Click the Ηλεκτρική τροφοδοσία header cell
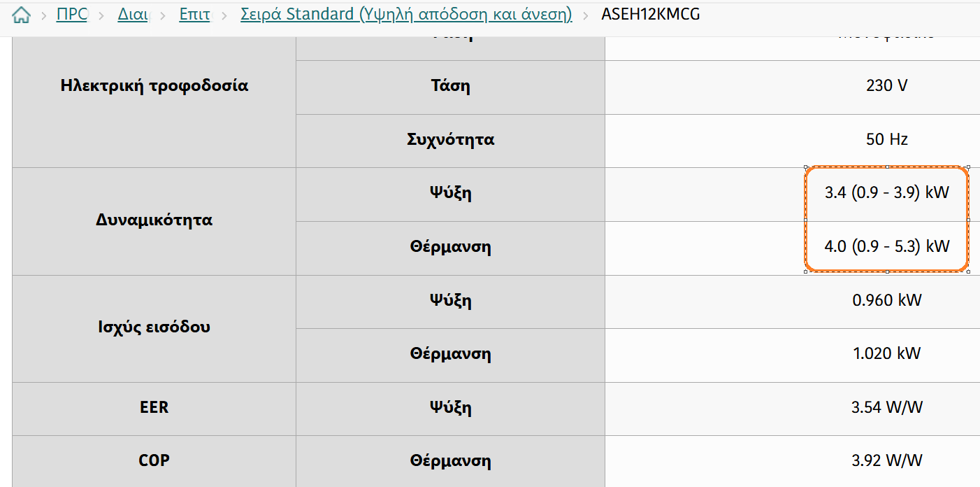 pyautogui.click(x=154, y=86)
